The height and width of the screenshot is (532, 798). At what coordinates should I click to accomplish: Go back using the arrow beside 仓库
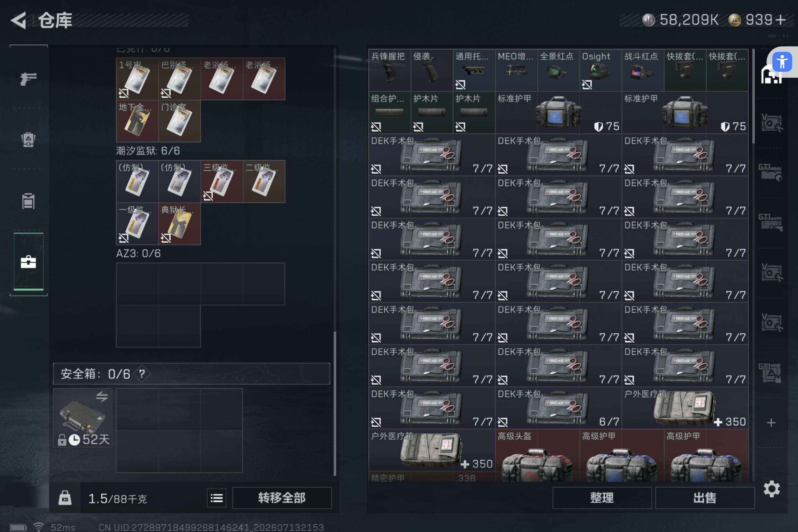pos(19,20)
